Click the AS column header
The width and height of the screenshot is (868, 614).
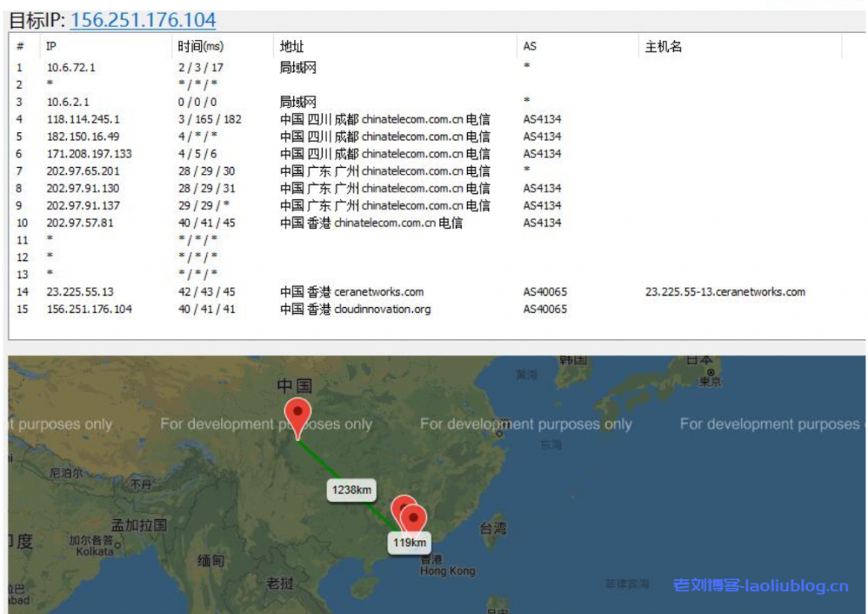(x=530, y=47)
